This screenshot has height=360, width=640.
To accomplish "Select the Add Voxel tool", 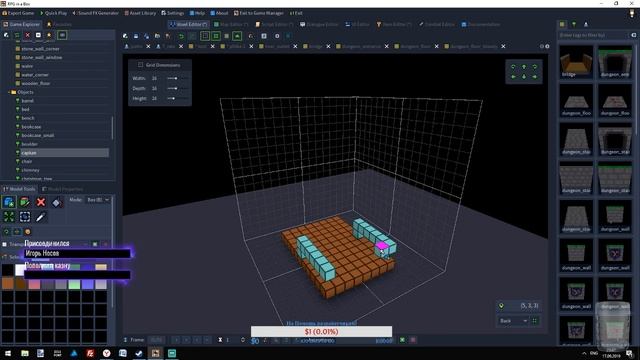I will (9, 202).
